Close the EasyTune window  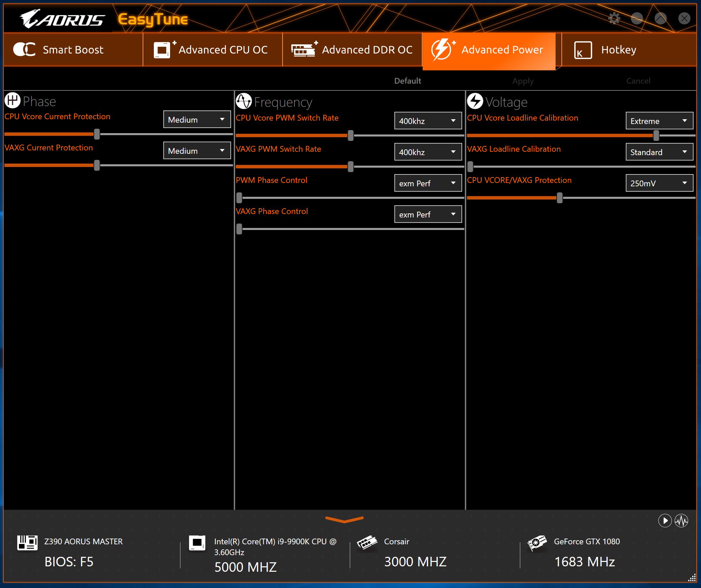click(x=684, y=18)
